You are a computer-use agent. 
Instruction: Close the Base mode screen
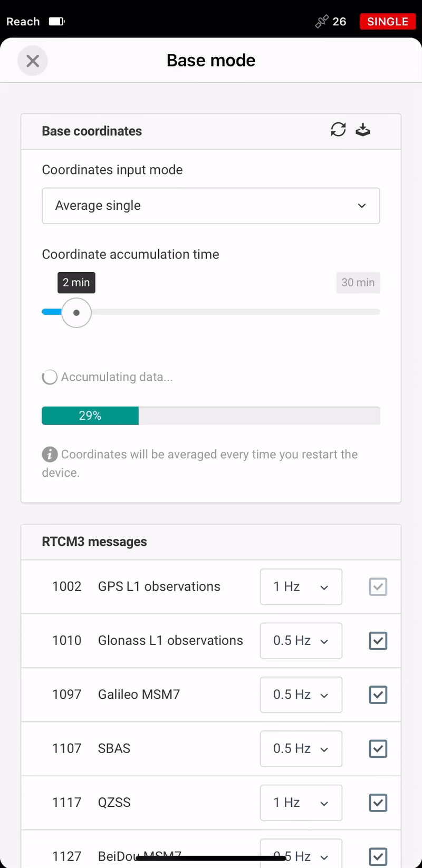click(x=33, y=61)
